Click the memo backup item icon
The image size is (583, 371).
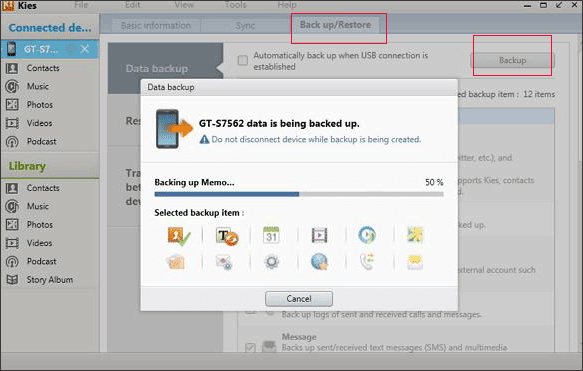[226, 236]
